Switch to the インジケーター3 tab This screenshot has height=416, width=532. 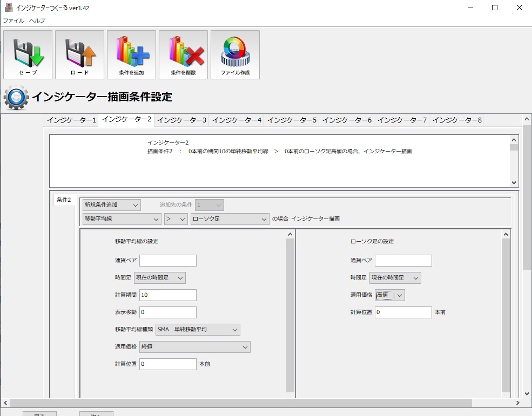tap(181, 120)
